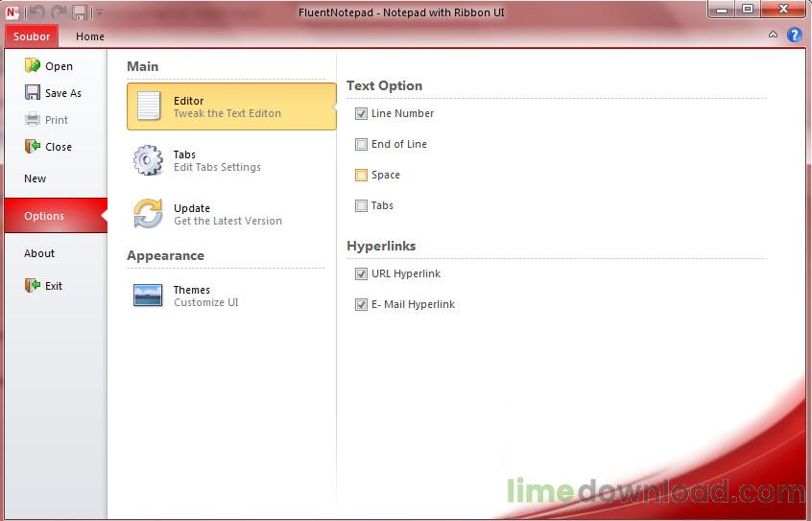Minimize the FluentNotepad window

[x=722, y=10]
